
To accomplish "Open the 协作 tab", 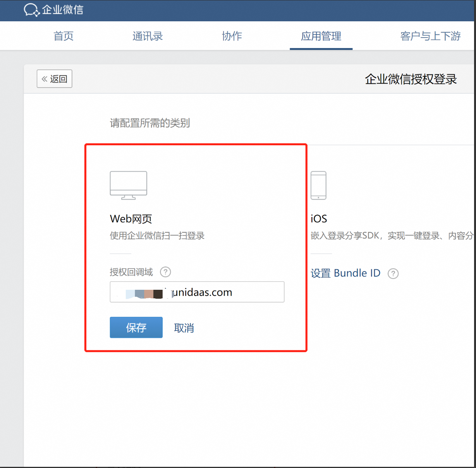I will pyautogui.click(x=232, y=36).
